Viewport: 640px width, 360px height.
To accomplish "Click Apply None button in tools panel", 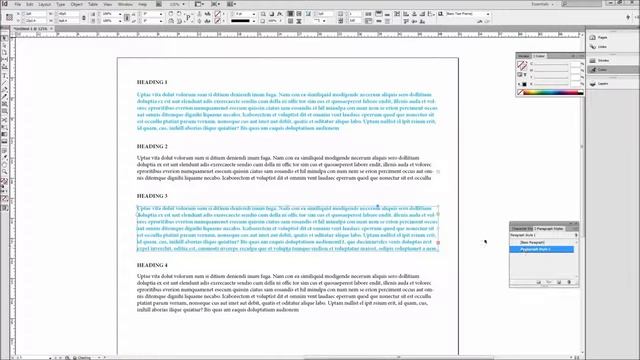I will [4, 199].
